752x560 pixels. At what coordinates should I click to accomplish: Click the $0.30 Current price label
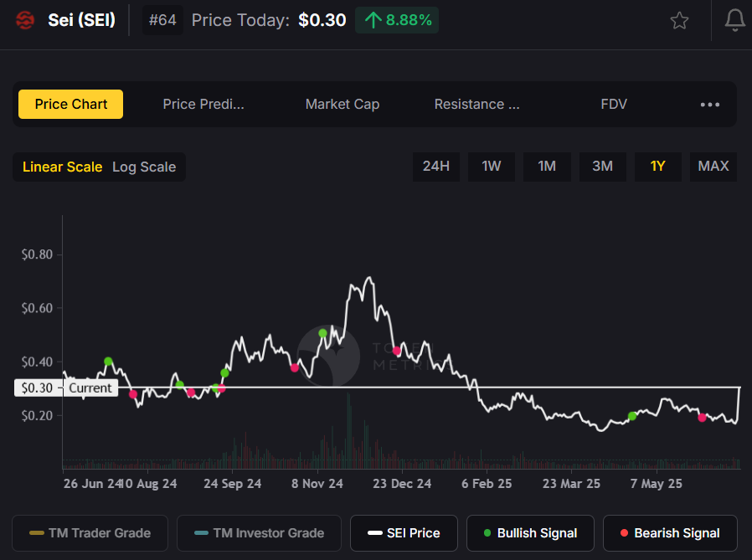click(x=66, y=388)
